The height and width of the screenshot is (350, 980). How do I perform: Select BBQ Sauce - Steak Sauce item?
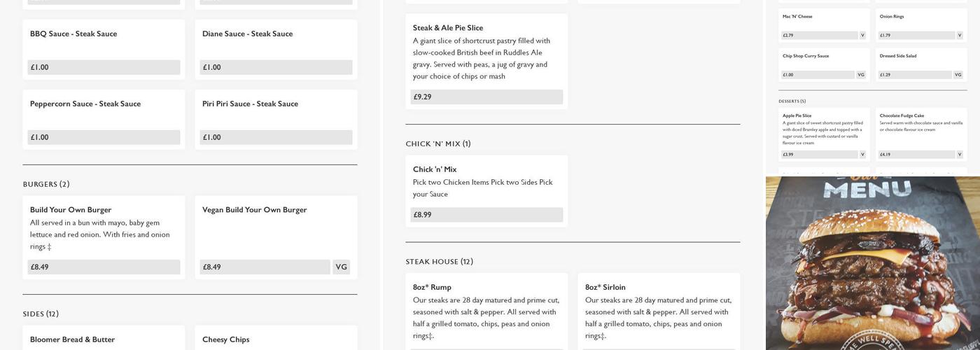73,34
